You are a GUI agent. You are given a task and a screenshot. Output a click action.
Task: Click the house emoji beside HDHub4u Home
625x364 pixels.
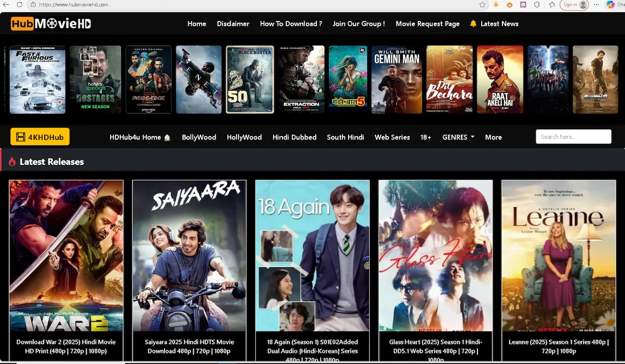click(x=166, y=137)
